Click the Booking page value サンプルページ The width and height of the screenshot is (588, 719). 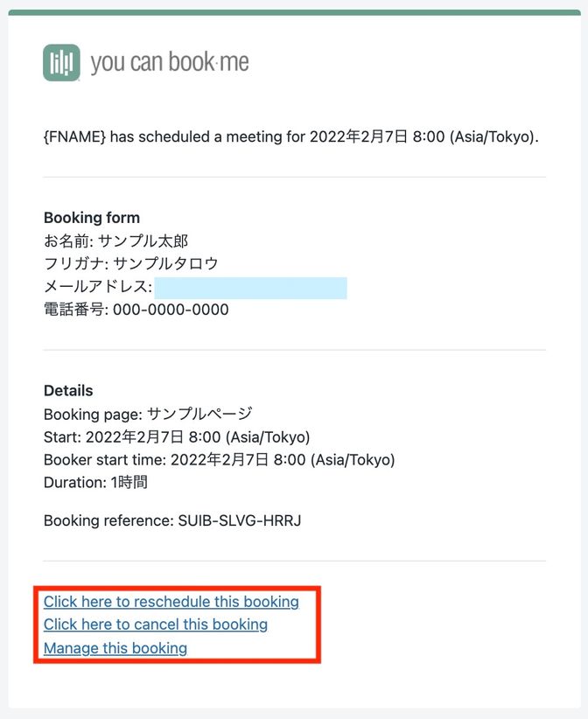(199, 414)
